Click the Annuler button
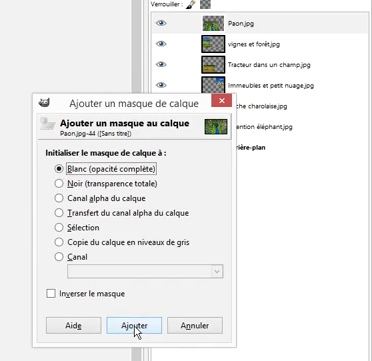This screenshot has height=361, width=372. [x=195, y=325]
